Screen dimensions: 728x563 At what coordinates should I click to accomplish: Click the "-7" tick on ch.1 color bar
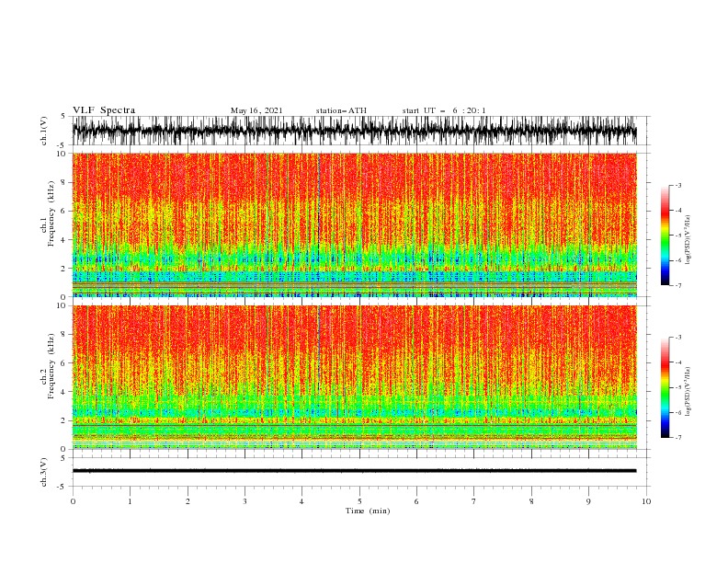pos(678,286)
